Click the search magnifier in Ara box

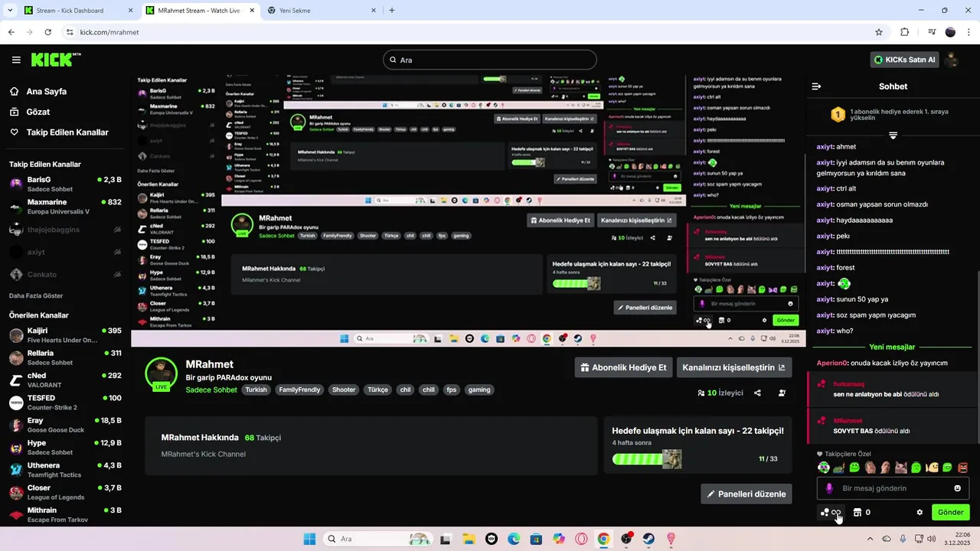pos(394,60)
